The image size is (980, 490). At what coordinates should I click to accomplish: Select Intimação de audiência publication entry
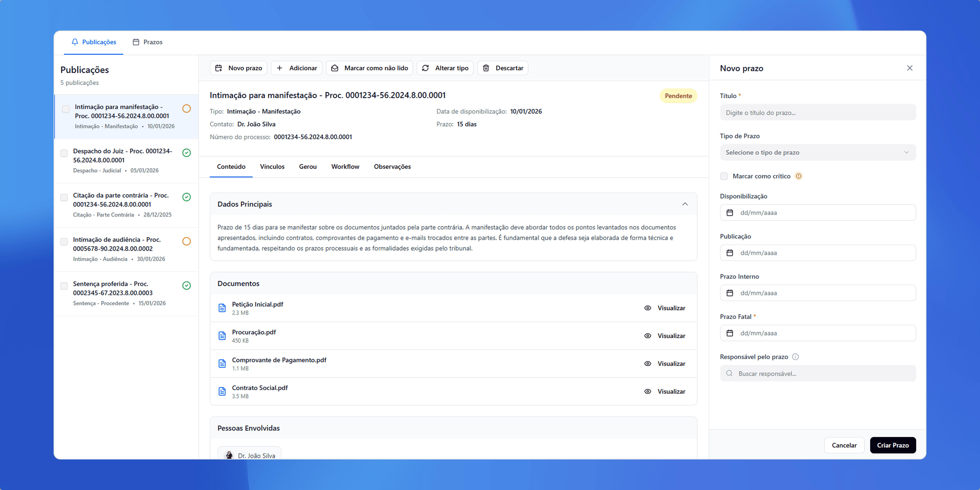tap(126, 249)
